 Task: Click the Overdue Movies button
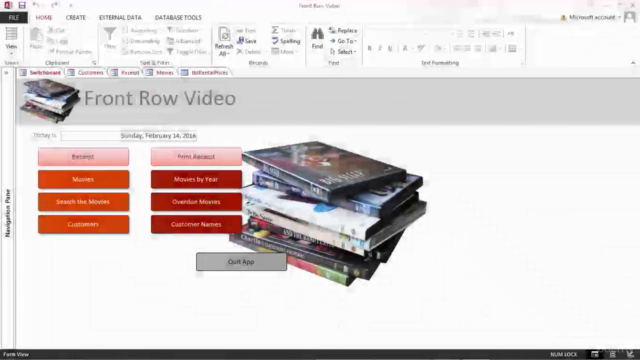(x=196, y=202)
